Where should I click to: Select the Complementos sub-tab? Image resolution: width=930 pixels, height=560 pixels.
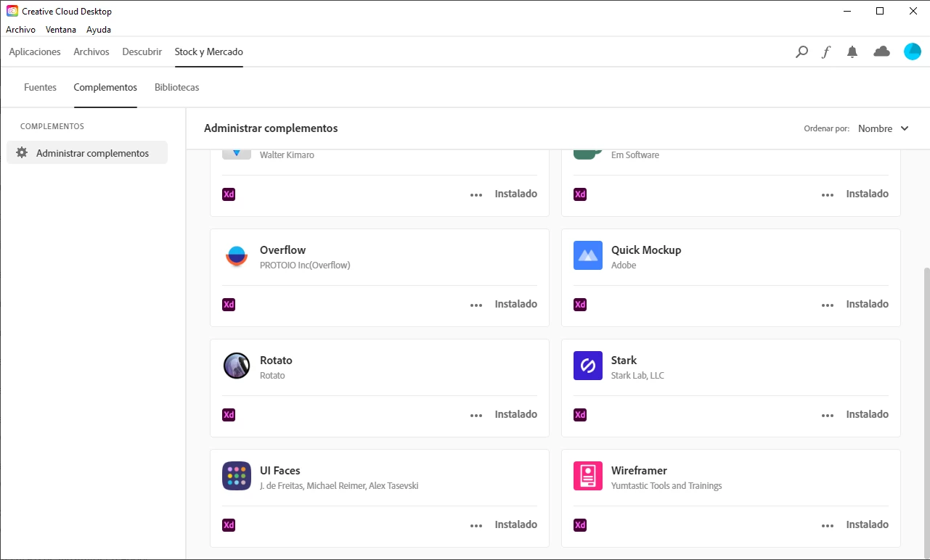(105, 87)
